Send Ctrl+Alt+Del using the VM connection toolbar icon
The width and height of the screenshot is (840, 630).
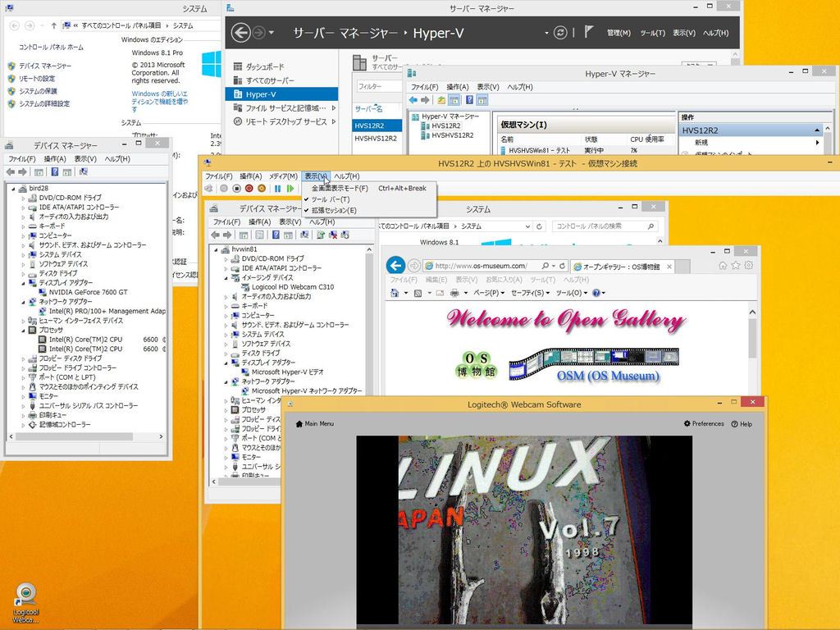pyautogui.click(x=209, y=189)
